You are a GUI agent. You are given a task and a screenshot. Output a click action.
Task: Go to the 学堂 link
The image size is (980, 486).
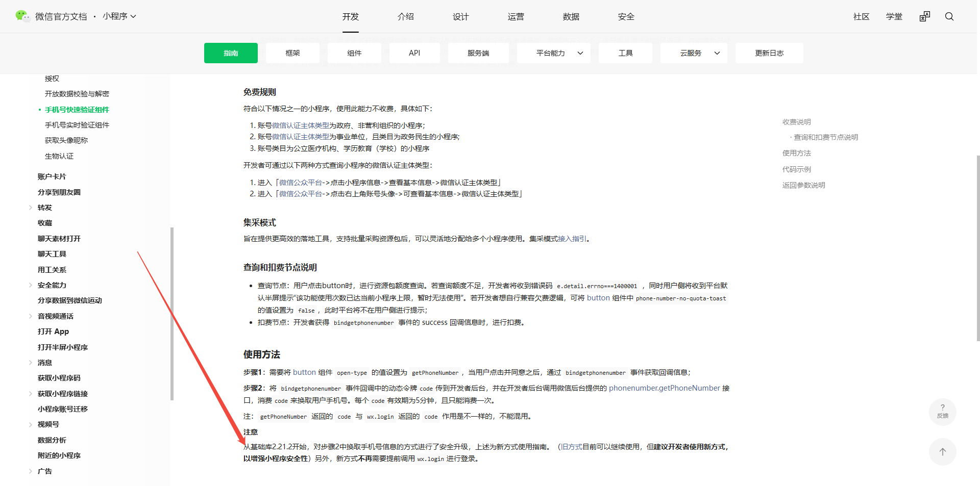[x=894, y=16]
